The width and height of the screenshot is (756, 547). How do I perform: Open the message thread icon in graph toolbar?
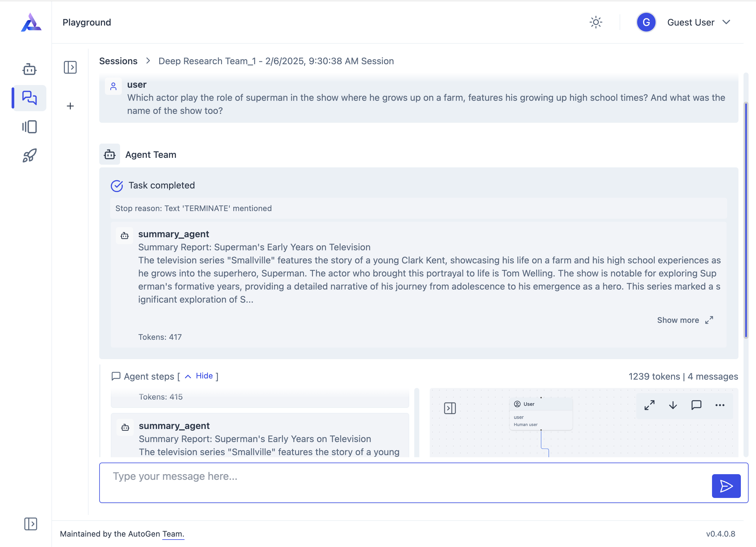click(x=696, y=405)
